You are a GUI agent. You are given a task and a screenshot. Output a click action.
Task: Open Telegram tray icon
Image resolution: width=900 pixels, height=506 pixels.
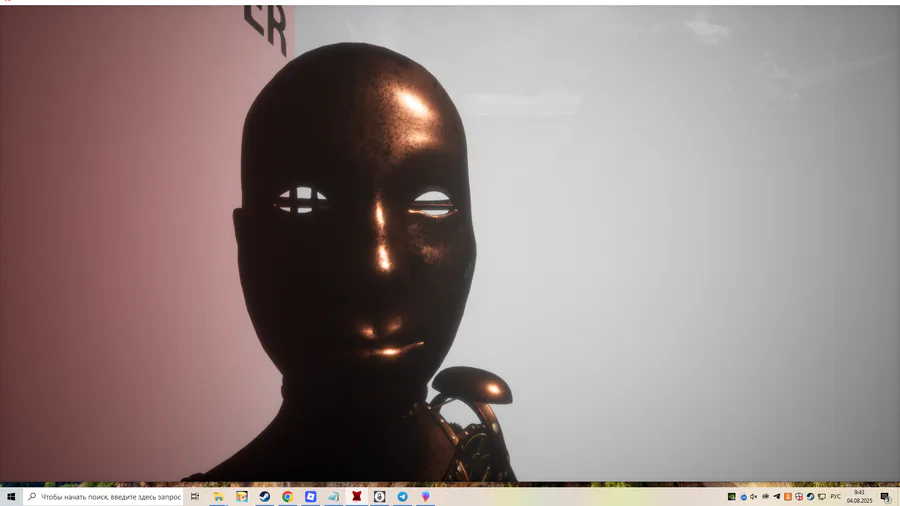[777, 497]
